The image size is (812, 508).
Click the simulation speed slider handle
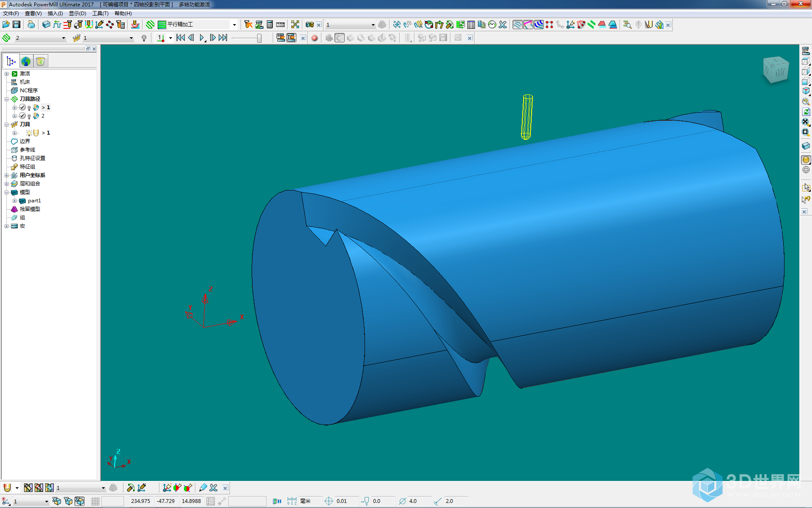(x=259, y=38)
